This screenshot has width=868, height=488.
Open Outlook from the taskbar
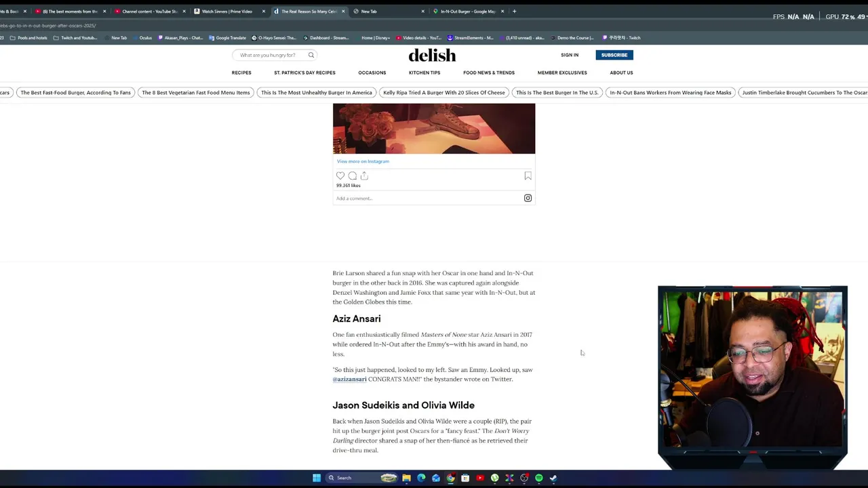click(436, 478)
